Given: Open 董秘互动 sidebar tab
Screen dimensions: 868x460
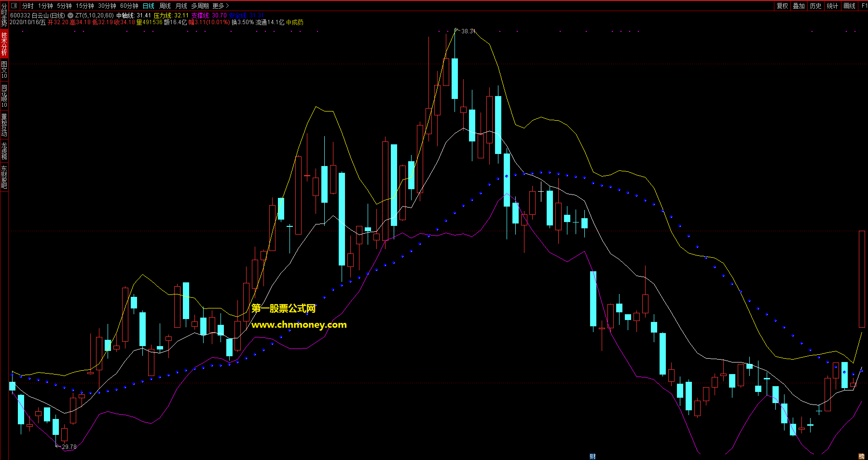Looking at the screenshot, I should tap(4, 125).
